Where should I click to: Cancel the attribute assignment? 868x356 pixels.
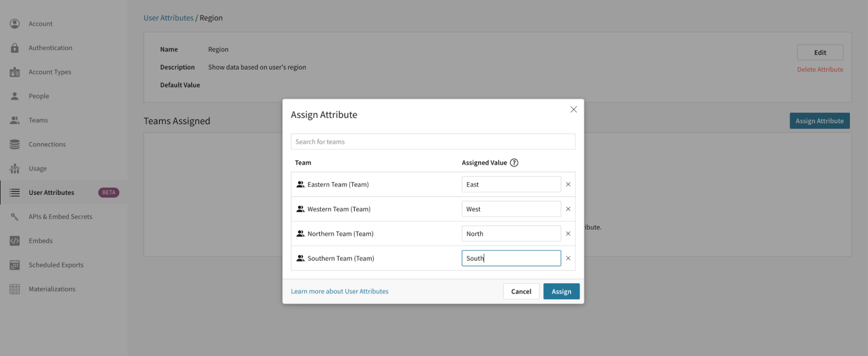pyautogui.click(x=521, y=291)
